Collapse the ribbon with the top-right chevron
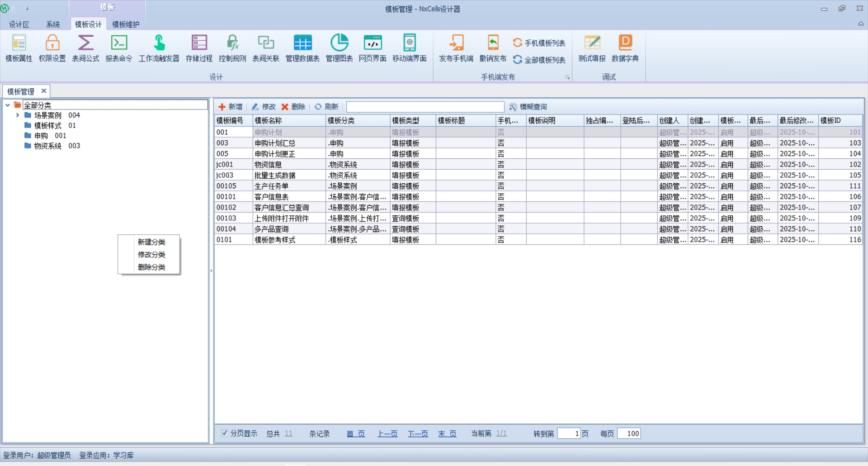Viewport: 868px width, 466px height. click(860, 24)
